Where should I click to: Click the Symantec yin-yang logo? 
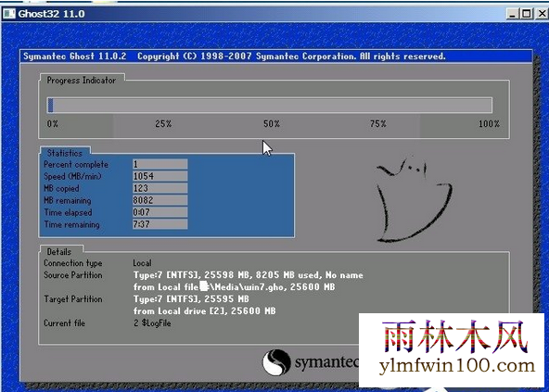[x=276, y=362]
